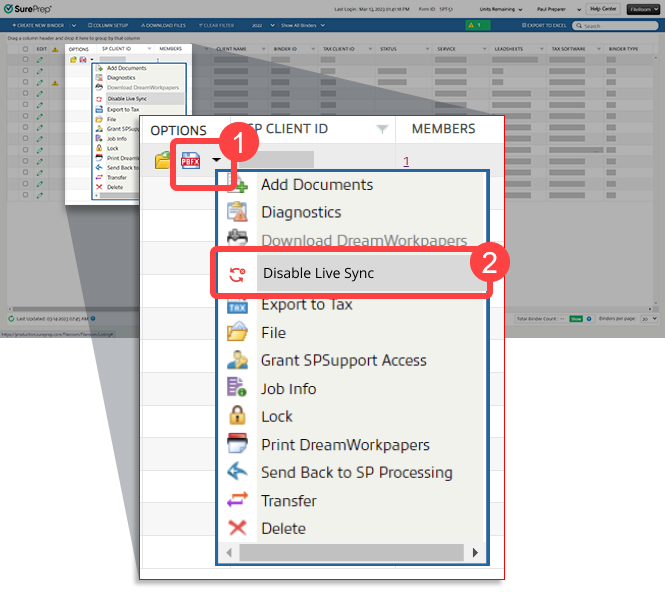Click the Export to Tax icon in enlarged menu
The height and width of the screenshot is (592, 665).
[x=237, y=306]
